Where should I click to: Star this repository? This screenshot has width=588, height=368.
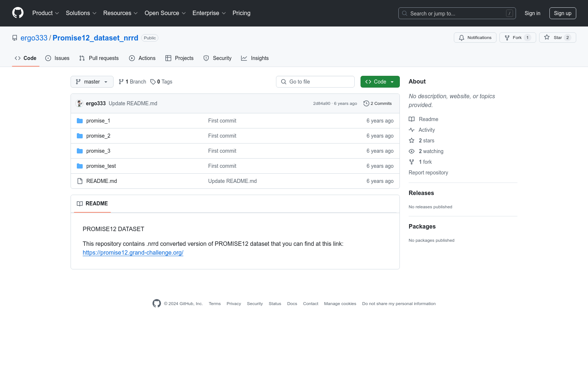coord(554,38)
